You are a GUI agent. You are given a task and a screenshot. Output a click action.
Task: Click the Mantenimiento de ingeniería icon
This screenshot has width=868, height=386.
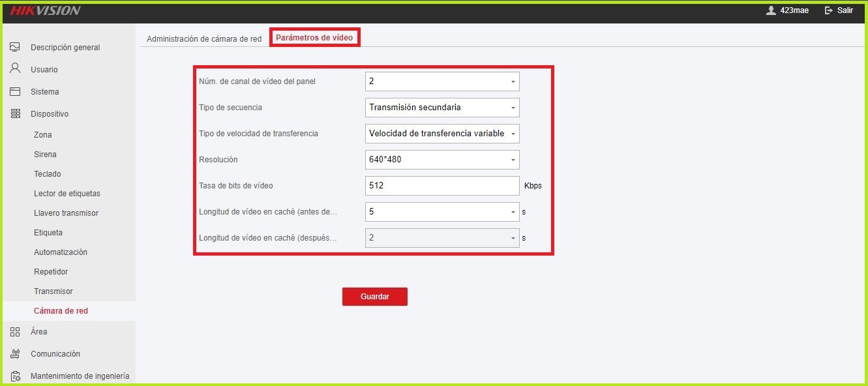(15, 376)
